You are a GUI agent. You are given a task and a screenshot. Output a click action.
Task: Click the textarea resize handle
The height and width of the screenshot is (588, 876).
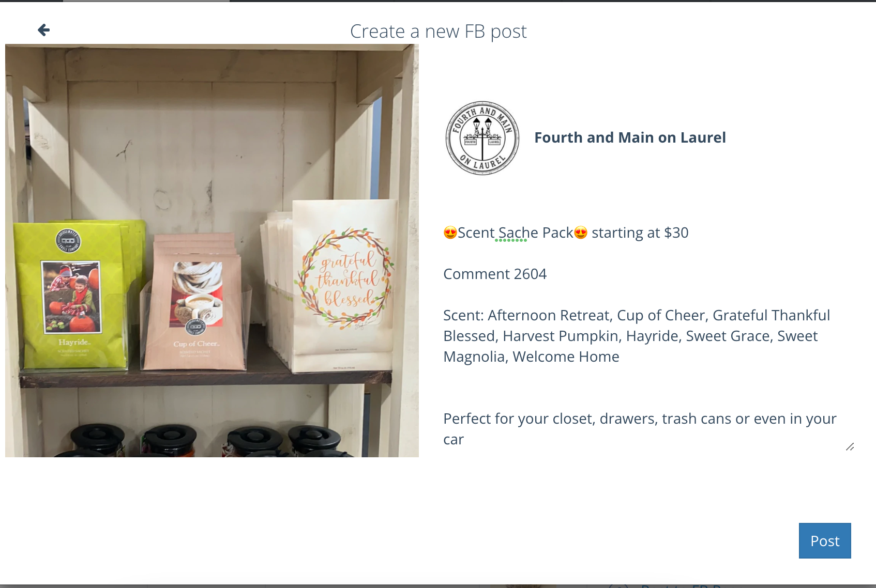click(850, 447)
